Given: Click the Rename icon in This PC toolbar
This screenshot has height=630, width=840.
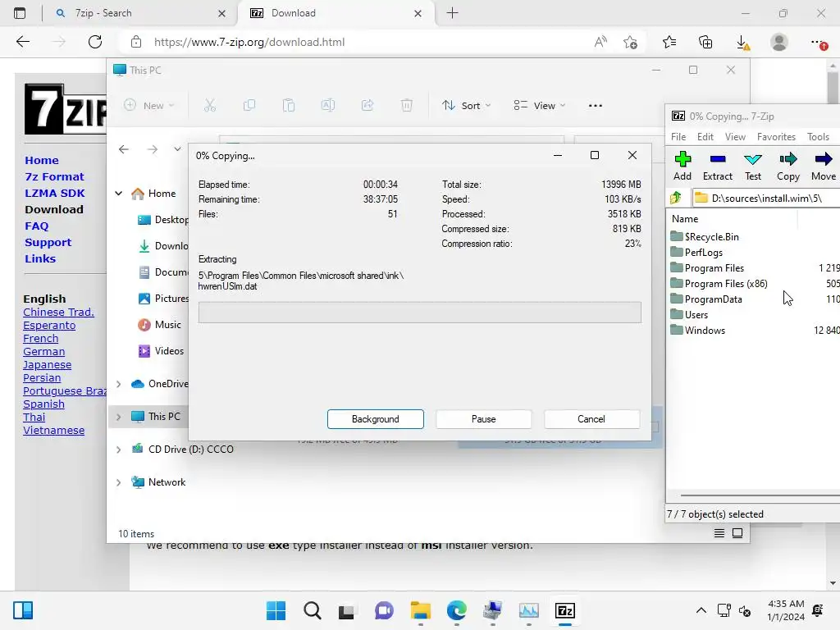Looking at the screenshot, I should (328, 106).
